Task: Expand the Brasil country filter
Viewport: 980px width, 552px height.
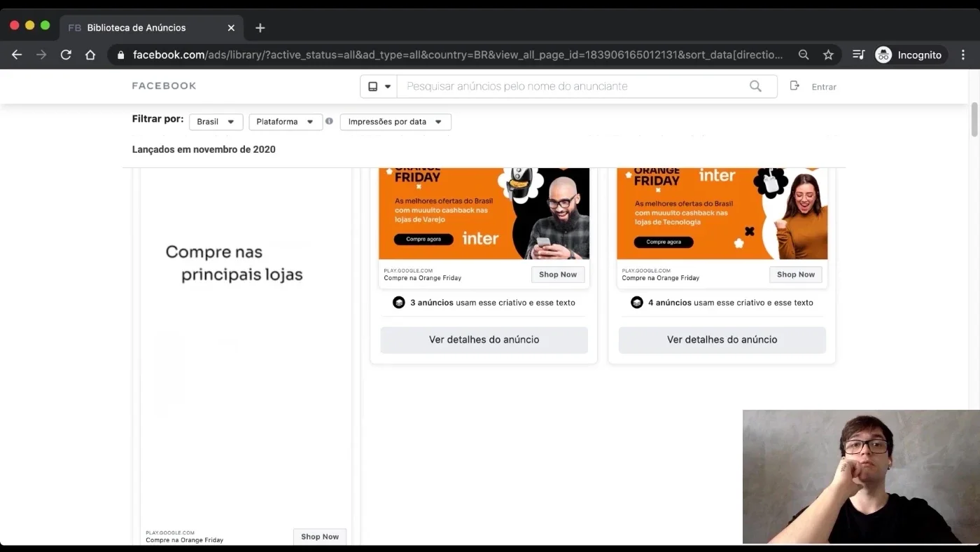Action: coord(216,122)
